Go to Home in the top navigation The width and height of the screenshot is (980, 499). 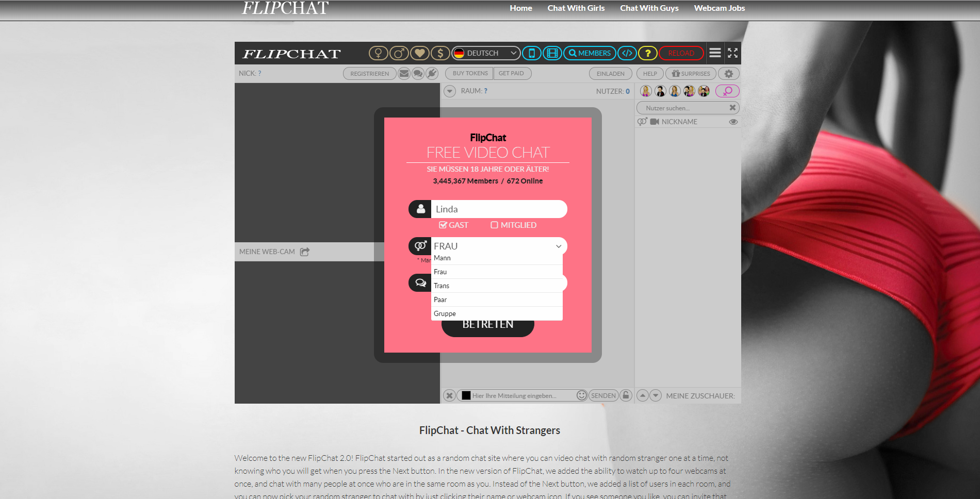[x=521, y=8]
